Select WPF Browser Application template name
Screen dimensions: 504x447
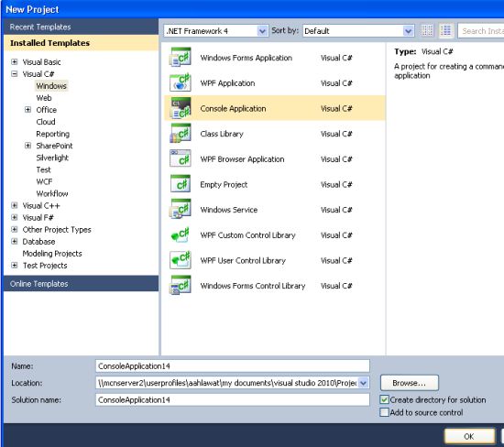click(242, 159)
